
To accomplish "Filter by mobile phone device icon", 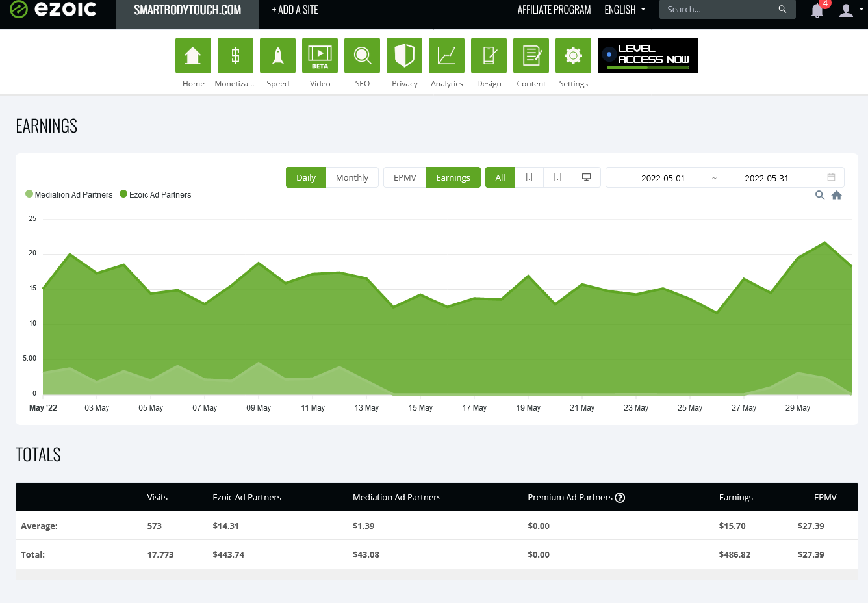I will [x=529, y=177].
